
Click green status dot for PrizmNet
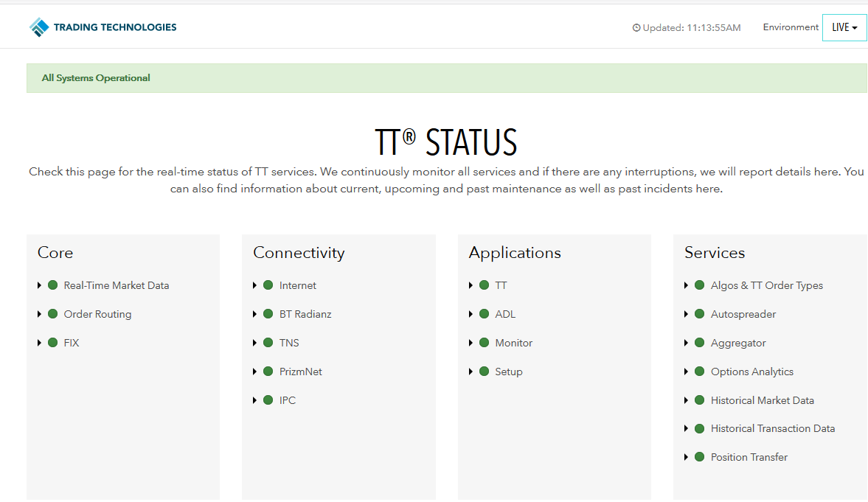tap(268, 372)
